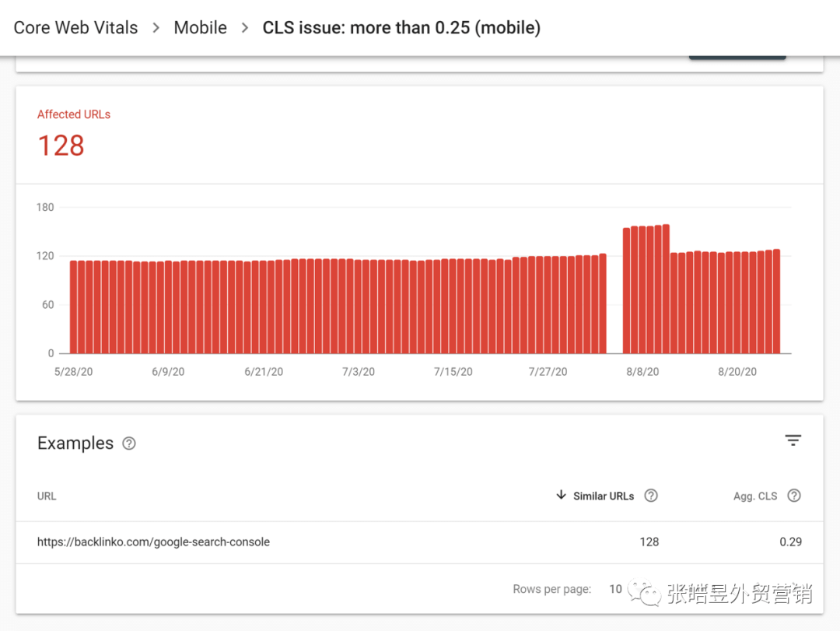The height and width of the screenshot is (631, 840).
Task: Click the 5/28/20 axis date
Action: click(73, 372)
